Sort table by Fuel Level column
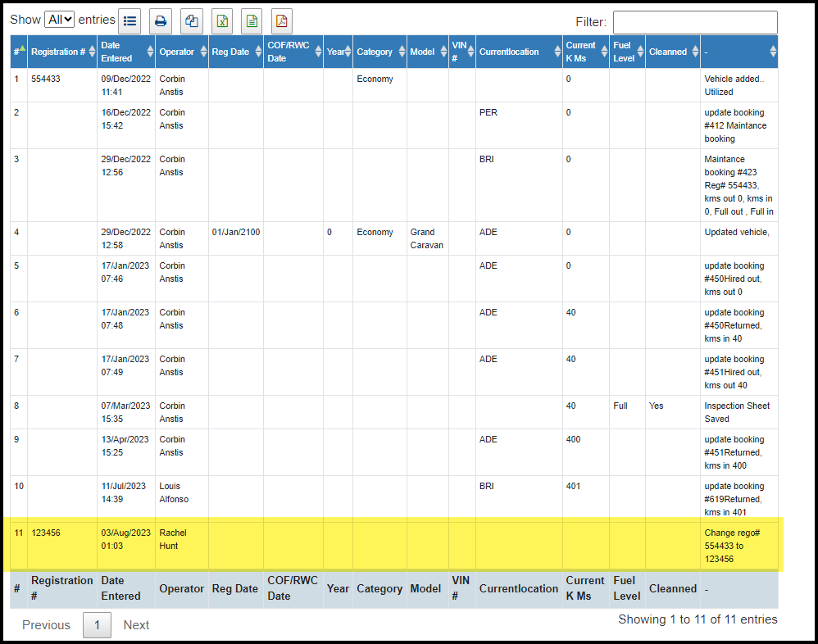Screen dimensions: 818x644 click(627, 52)
